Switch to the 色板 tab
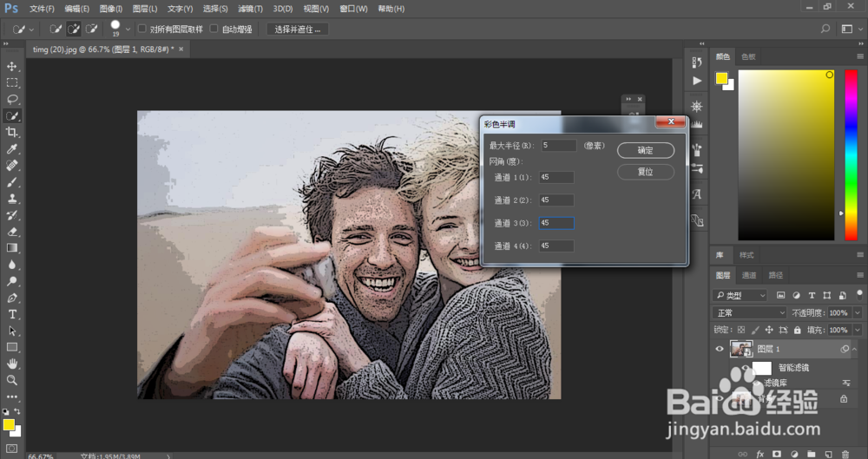The width and height of the screenshot is (868, 459). coord(748,56)
